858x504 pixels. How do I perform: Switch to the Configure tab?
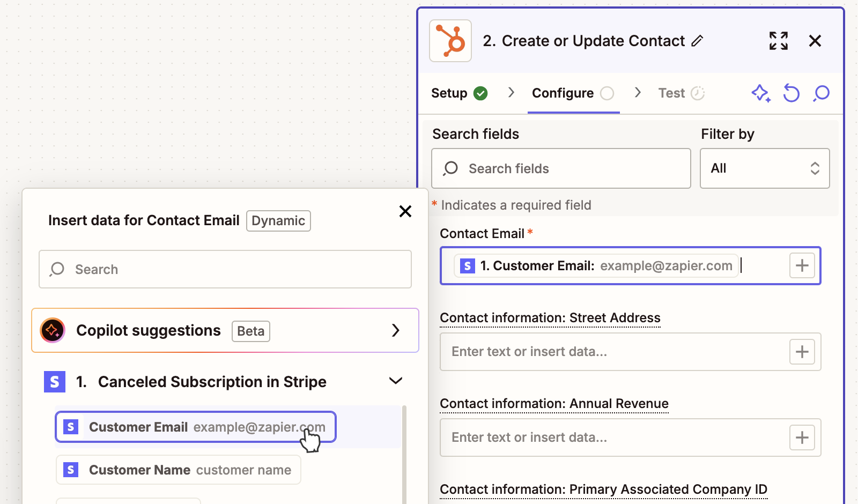(x=573, y=93)
